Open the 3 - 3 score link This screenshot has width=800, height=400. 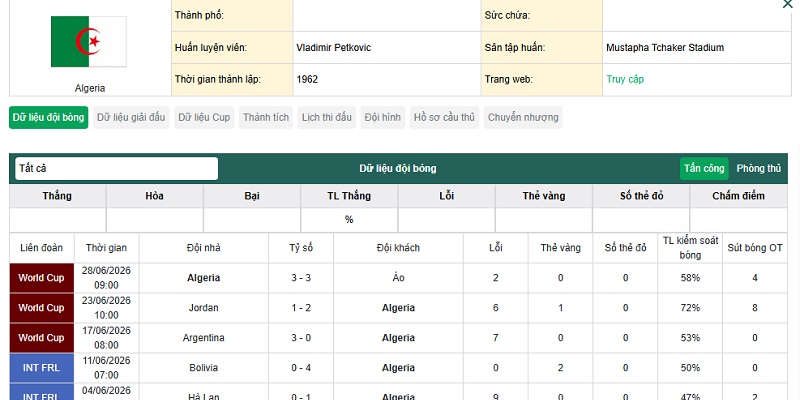coord(301,278)
